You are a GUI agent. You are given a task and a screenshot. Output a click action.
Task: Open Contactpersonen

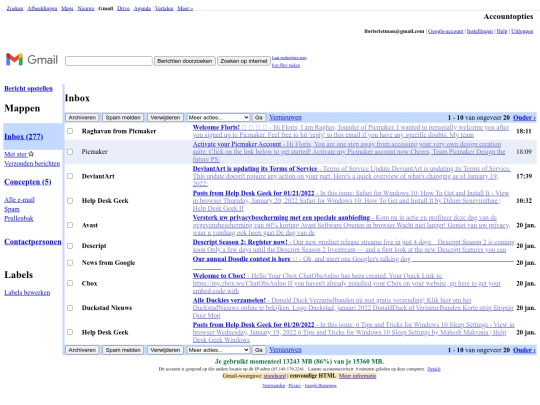(x=33, y=242)
